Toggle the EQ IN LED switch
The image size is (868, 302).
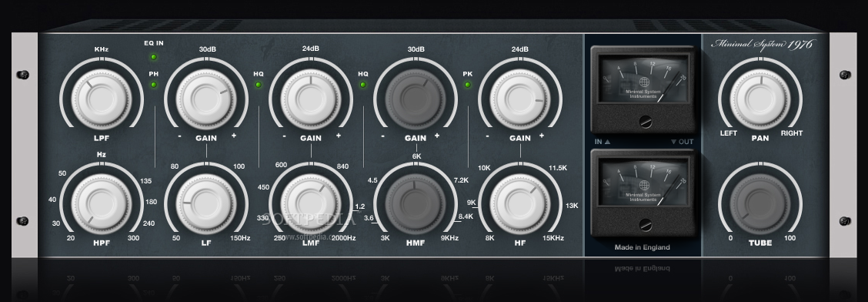pyautogui.click(x=154, y=57)
